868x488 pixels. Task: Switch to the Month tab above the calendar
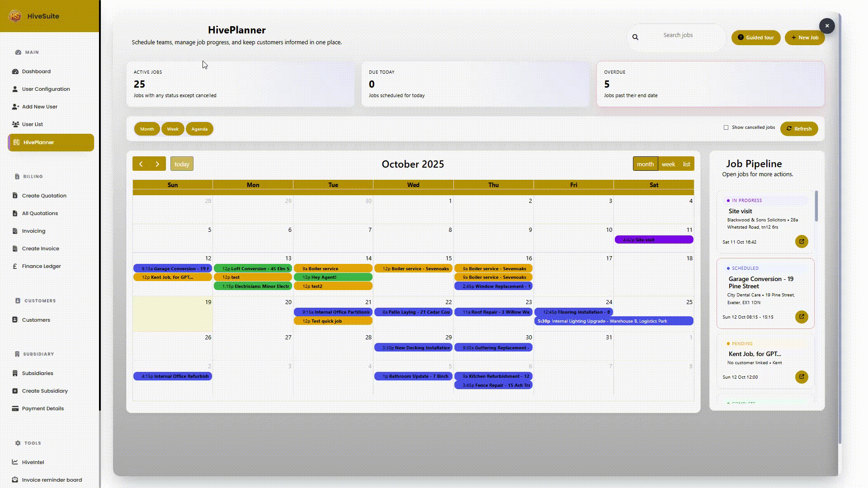pyautogui.click(x=147, y=129)
